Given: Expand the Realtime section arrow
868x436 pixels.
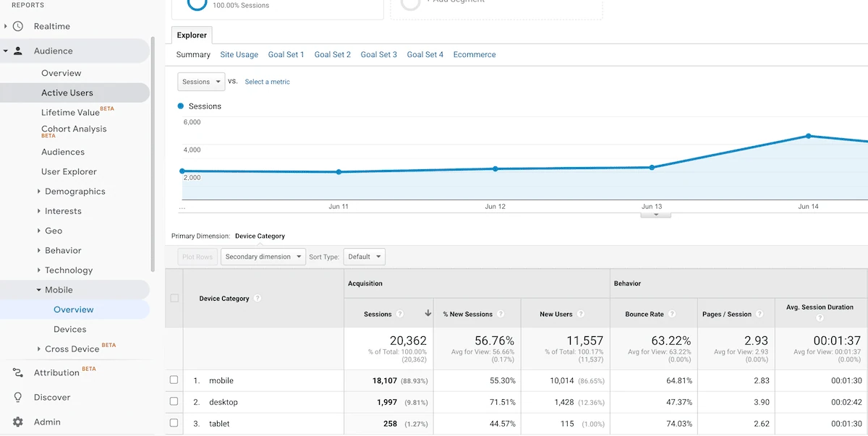Looking at the screenshot, I should pos(5,26).
